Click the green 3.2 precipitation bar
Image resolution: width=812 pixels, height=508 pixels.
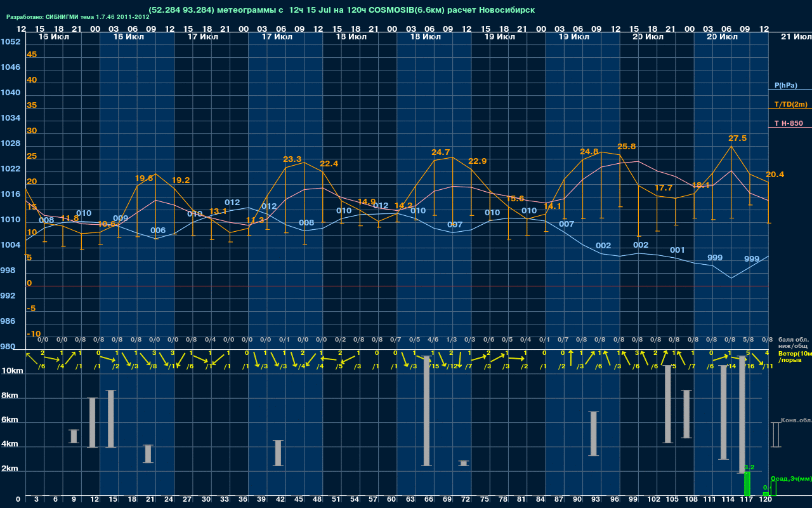click(747, 484)
